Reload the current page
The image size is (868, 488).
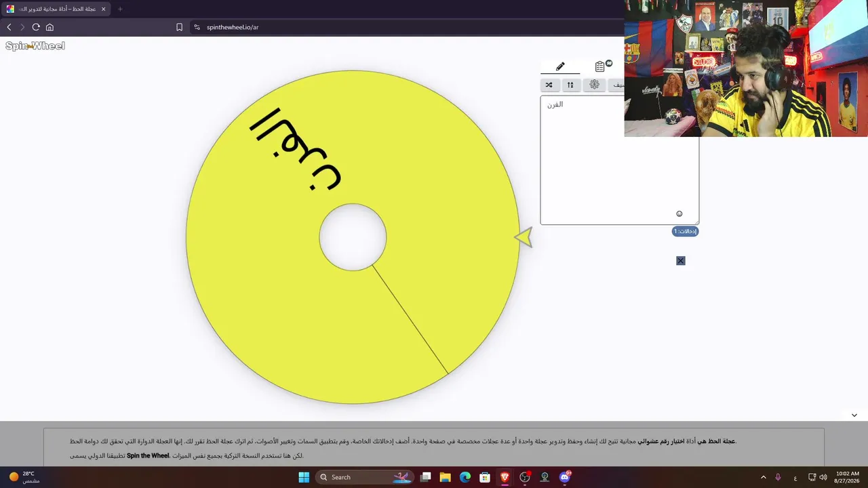click(x=36, y=27)
